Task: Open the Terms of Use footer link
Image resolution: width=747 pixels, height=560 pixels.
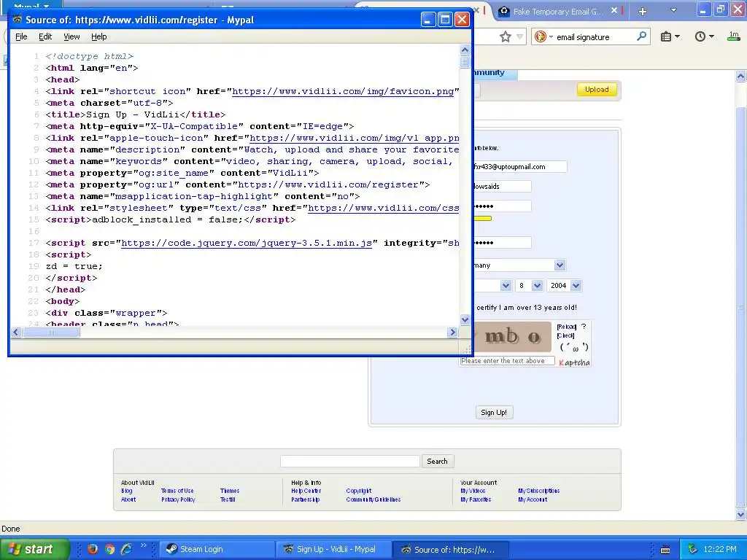Action: point(177,491)
